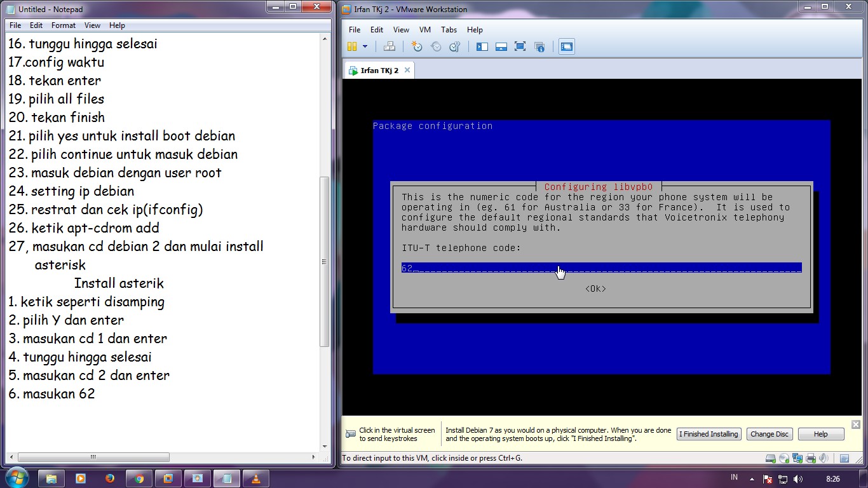Open VMware Edit menu
The image size is (868, 488).
pyautogui.click(x=377, y=30)
